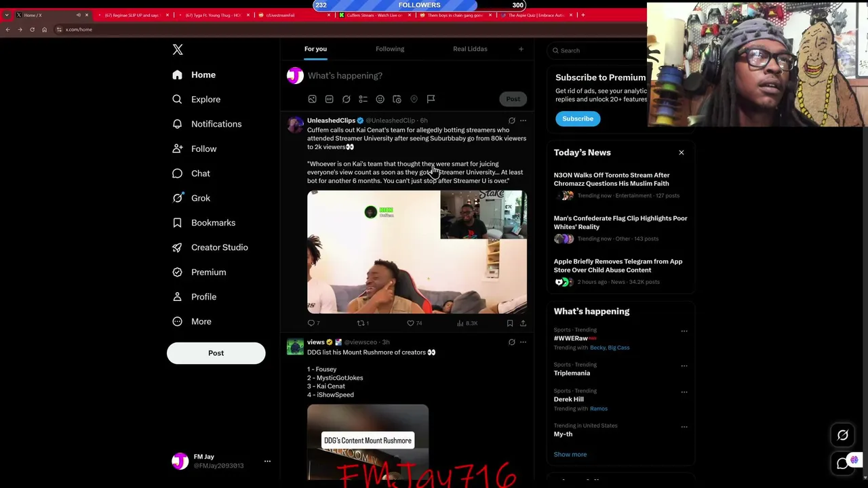The image size is (868, 488).
Task: Open more options for #WWERaw trend
Action: 684,331
